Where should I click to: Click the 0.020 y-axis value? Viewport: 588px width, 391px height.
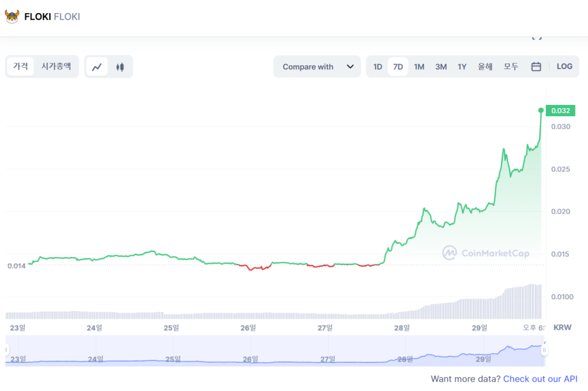click(560, 212)
